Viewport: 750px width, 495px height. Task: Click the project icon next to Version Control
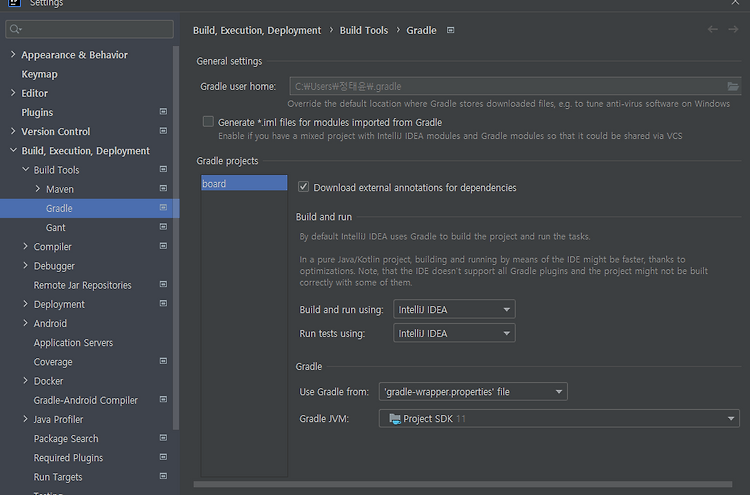[x=163, y=131]
